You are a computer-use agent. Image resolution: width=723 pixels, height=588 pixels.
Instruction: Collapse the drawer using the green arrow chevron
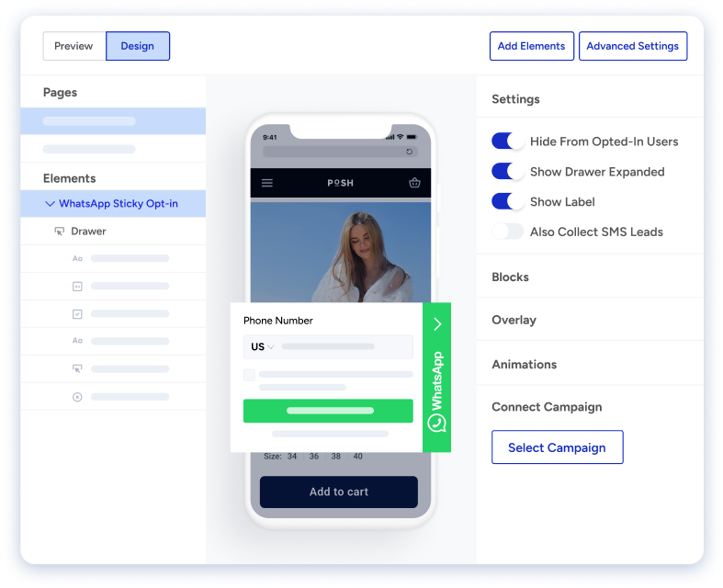(x=437, y=323)
